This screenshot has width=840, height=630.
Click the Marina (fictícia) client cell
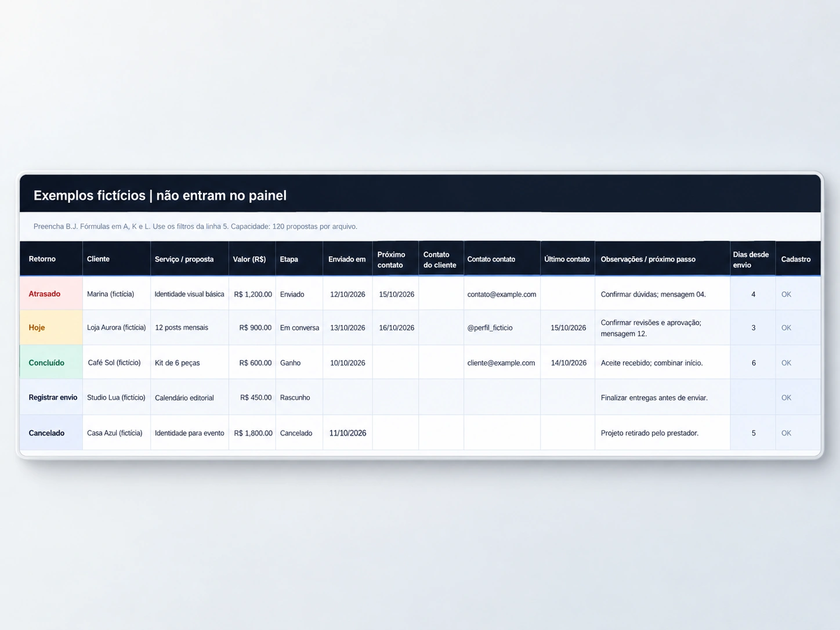coord(117,294)
